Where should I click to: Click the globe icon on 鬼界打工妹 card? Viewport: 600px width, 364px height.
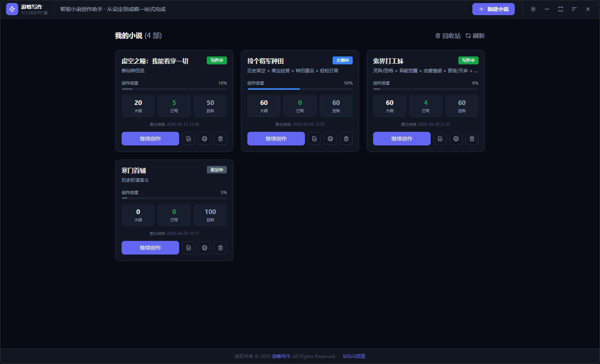coord(456,139)
